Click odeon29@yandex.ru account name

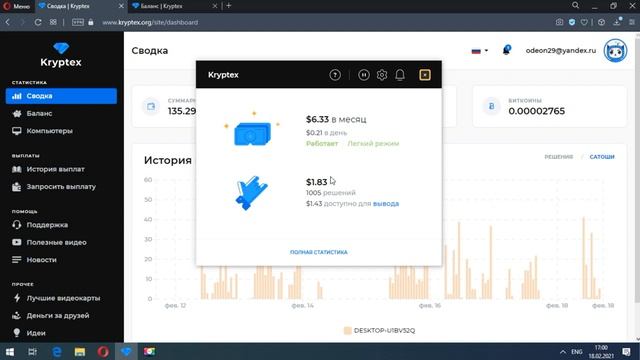(x=560, y=51)
